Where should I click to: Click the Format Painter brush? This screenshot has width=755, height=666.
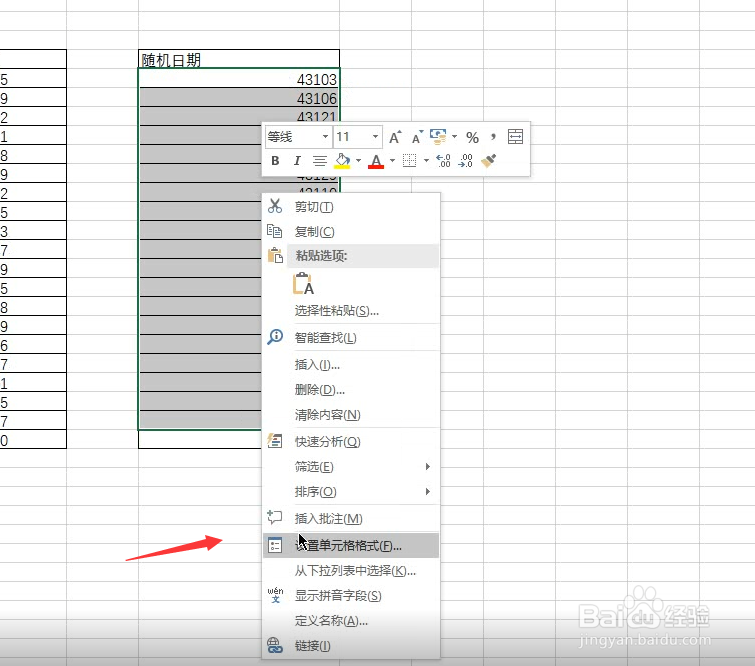point(488,160)
